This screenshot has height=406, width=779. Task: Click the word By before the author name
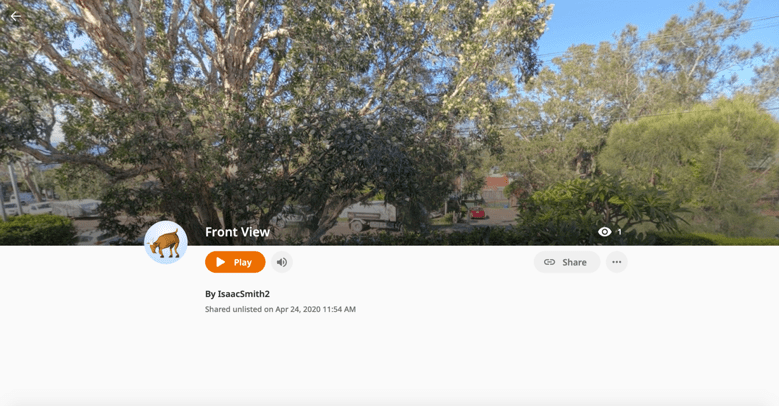[x=210, y=294]
